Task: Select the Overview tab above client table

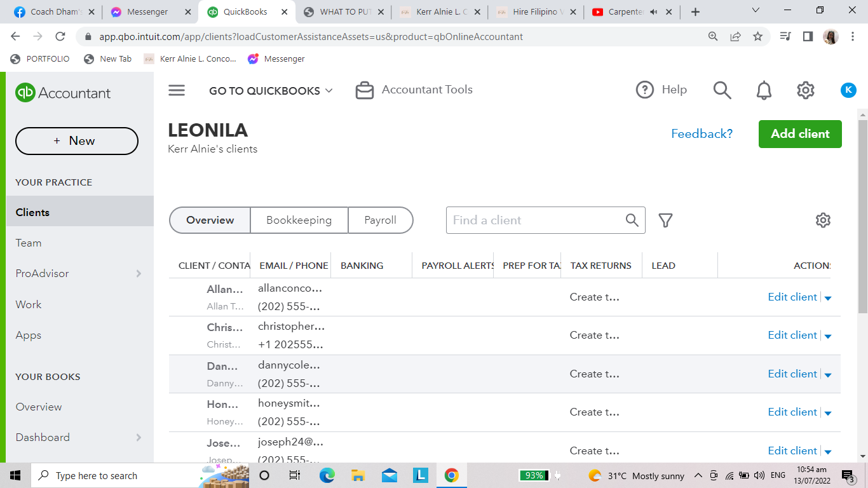Action: tap(210, 220)
